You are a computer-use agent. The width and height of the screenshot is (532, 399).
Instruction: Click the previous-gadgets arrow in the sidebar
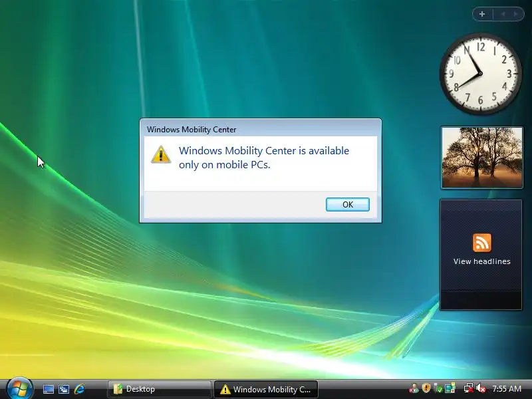click(x=503, y=14)
